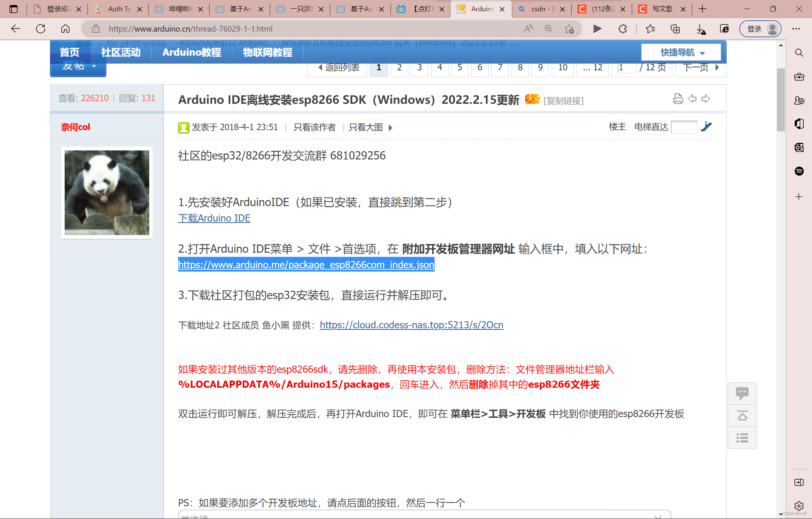The width and height of the screenshot is (812, 519).
Task: Open the zoom control in address bar
Action: click(x=548, y=29)
